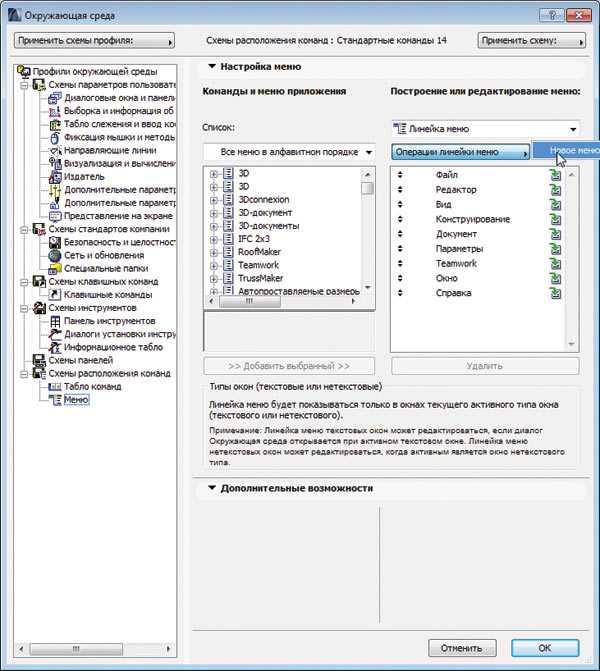The image size is (600, 671).
Task: Click the green submenu icon beside Редактор
Action: tap(555, 190)
